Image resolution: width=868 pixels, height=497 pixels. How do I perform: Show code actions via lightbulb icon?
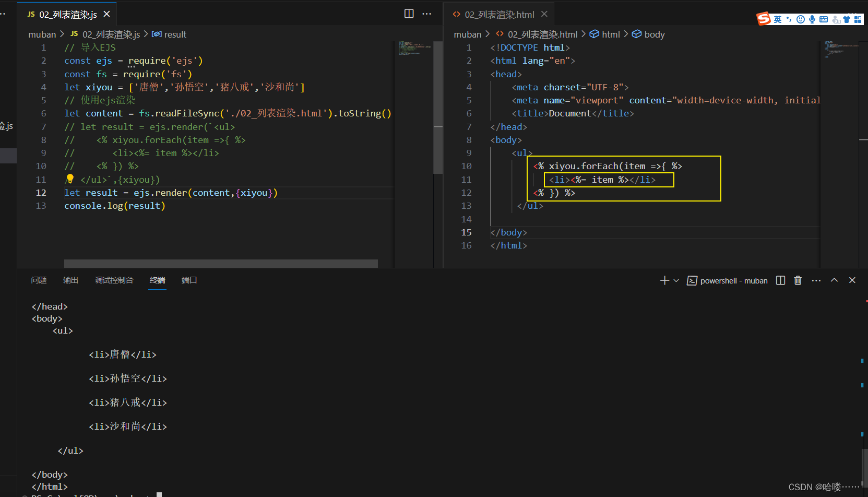pyautogui.click(x=70, y=179)
